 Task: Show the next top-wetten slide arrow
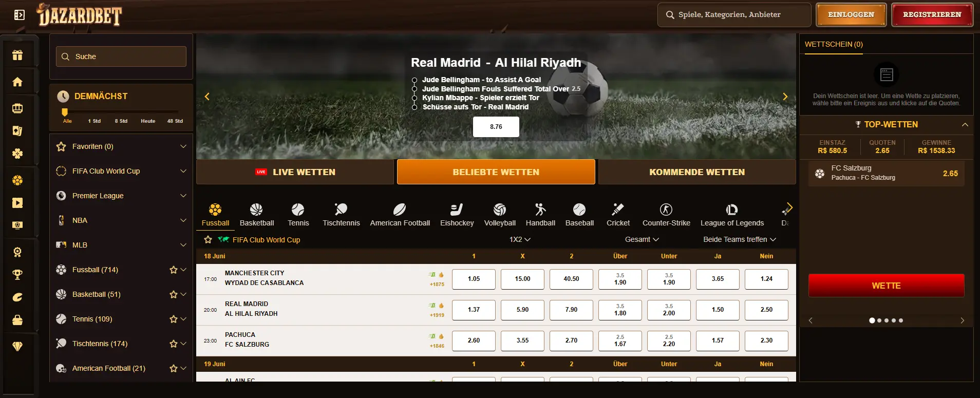point(962,320)
